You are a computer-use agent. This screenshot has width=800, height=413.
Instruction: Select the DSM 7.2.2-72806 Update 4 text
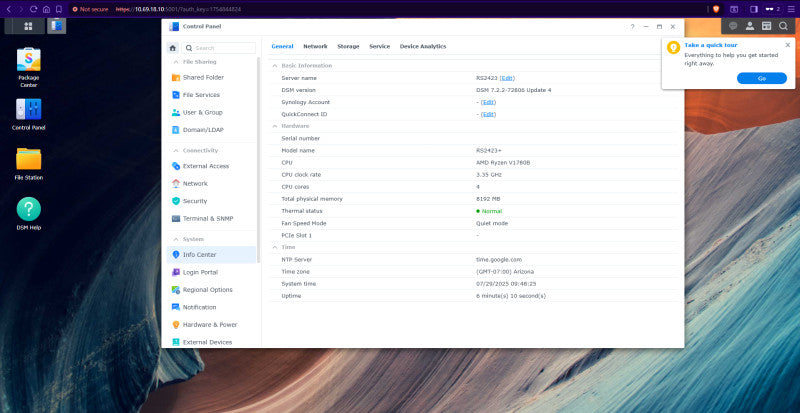tap(513, 90)
